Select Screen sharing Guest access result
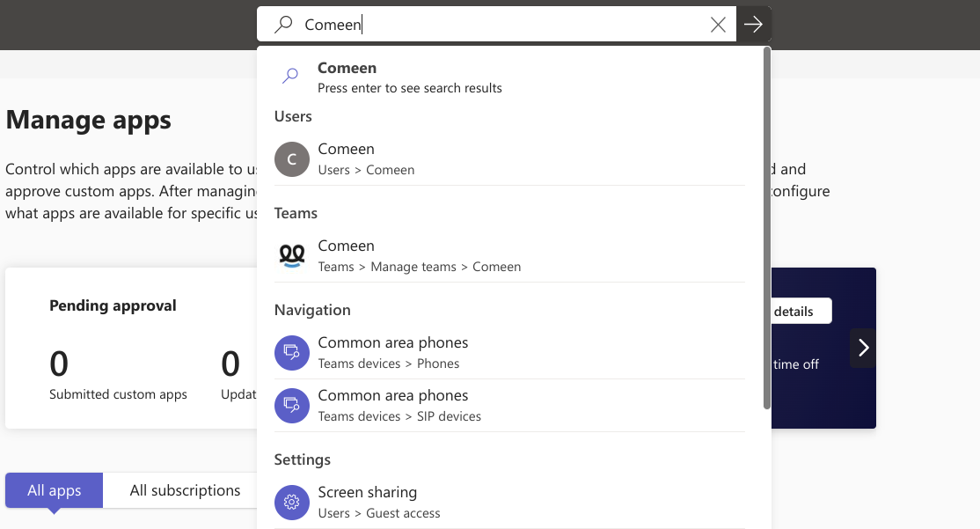 pos(509,502)
